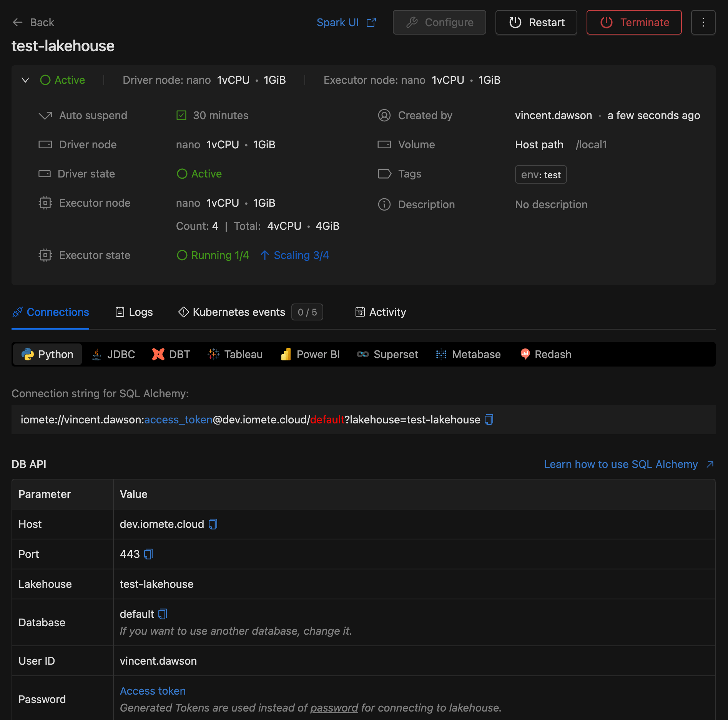Restart the lakehouse cluster
This screenshot has width=728, height=720.
(536, 22)
